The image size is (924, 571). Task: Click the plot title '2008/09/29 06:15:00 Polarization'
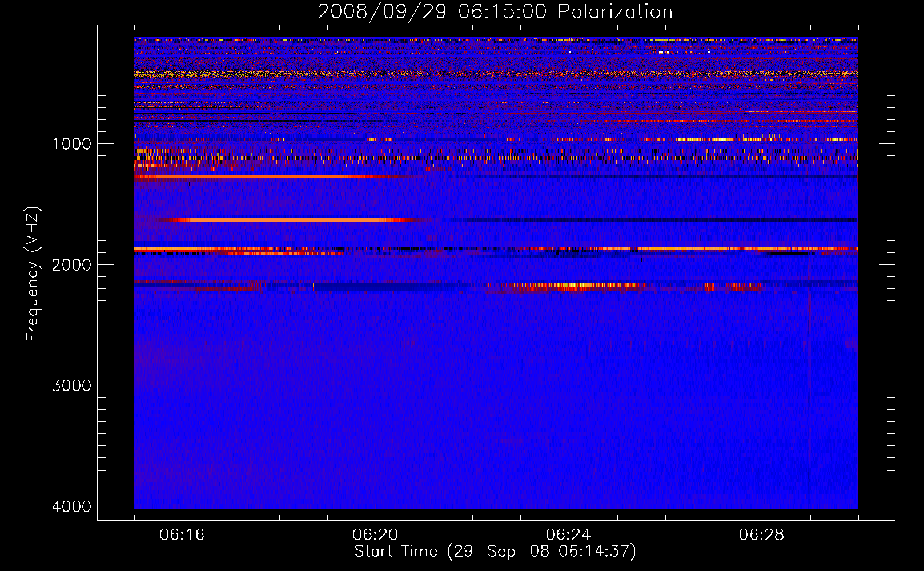[495, 11]
